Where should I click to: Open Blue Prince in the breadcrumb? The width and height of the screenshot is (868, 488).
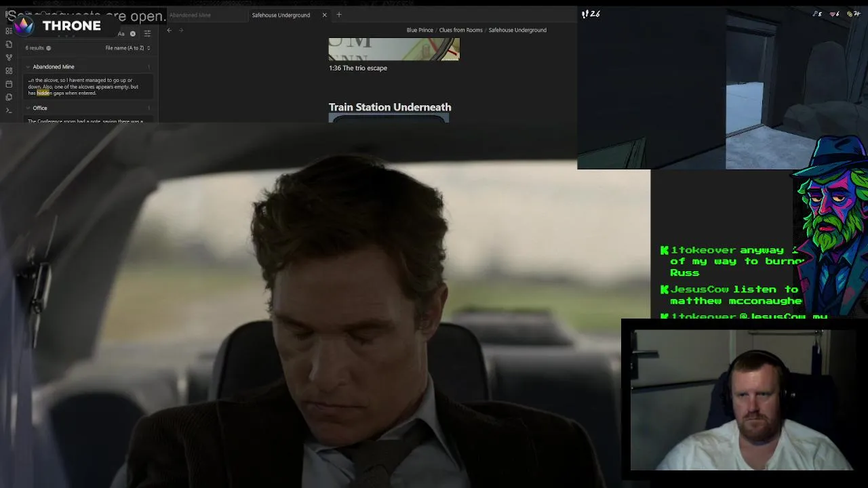tap(420, 30)
